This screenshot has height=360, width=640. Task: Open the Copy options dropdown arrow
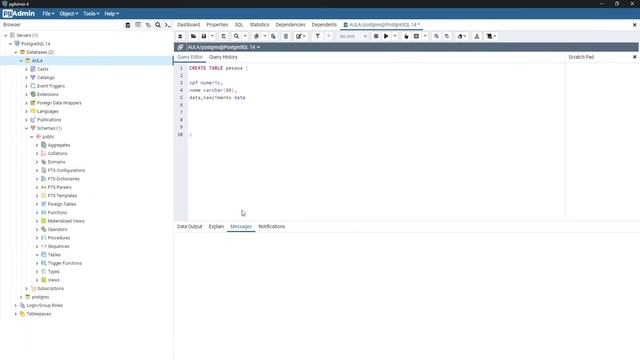[265, 36]
